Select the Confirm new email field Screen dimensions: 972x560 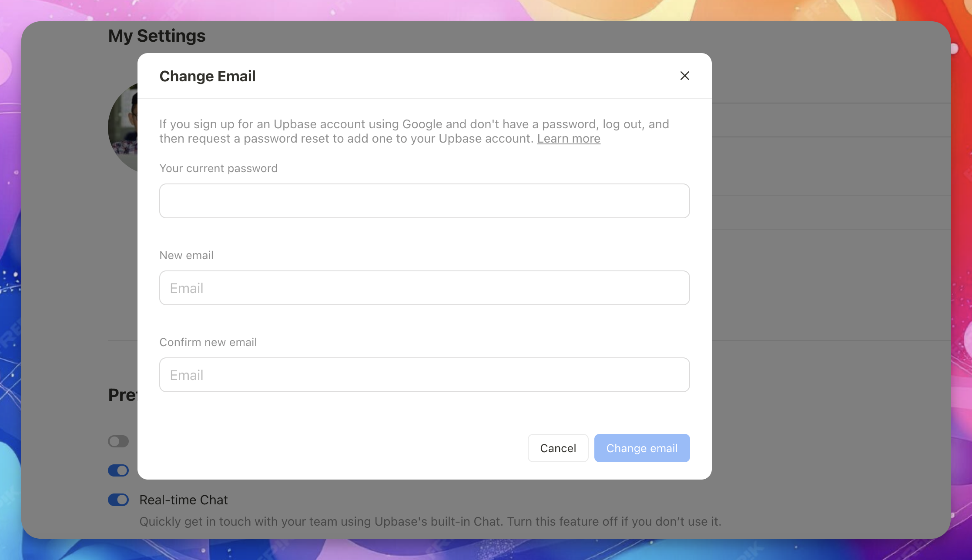[424, 375]
